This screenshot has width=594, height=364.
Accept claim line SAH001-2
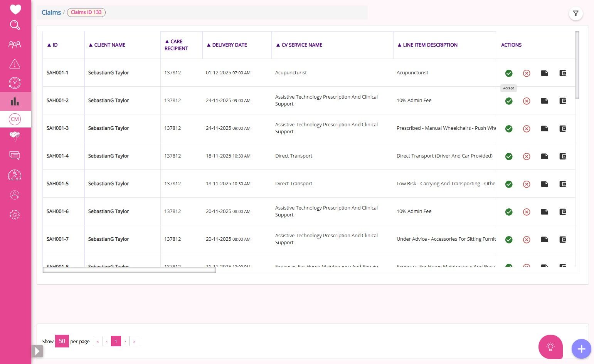(x=509, y=101)
